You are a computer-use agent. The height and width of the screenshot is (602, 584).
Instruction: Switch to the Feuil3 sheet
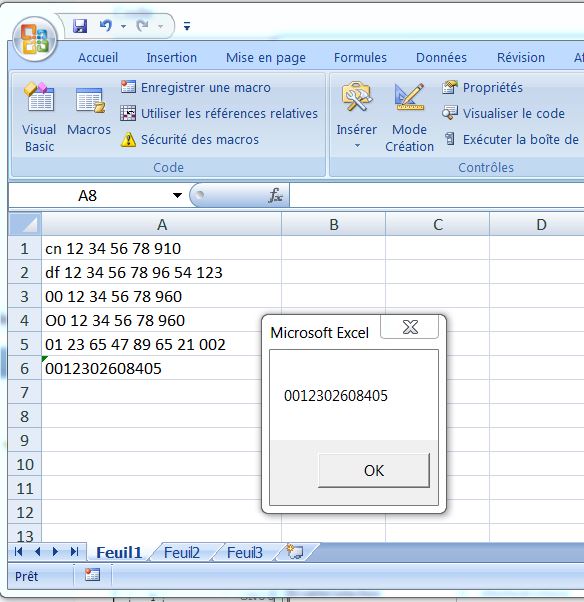[x=245, y=552]
